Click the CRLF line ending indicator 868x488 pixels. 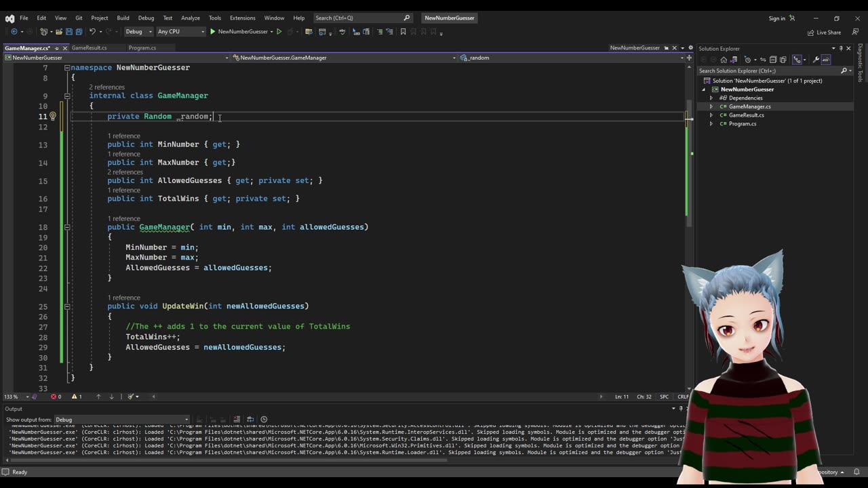[683, 396]
